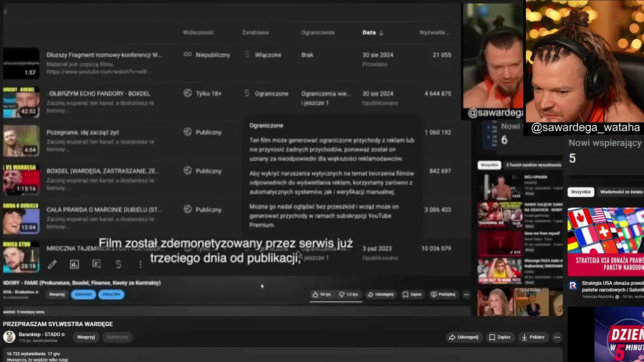This screenshot has height=362, width=644.
Task: Open thumbnail of Dłuższy Fragment rozmowy-konferencji video
Action: pyautogui.click(x=21, y=63)
